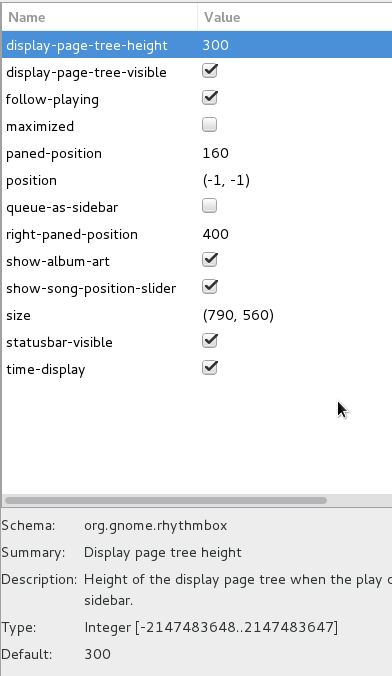392x676 pixels.
Task: Enable the maximized checkbox
Action: 210,125
